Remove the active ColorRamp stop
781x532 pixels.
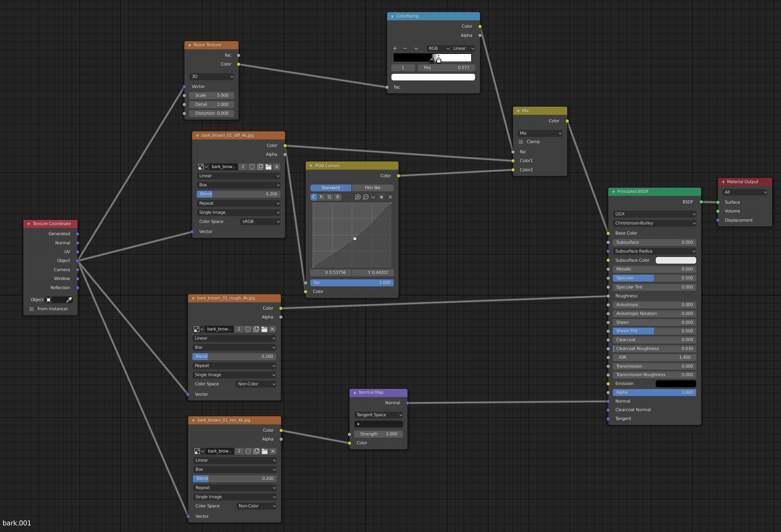pyautogui.click(x=405, y=48)
